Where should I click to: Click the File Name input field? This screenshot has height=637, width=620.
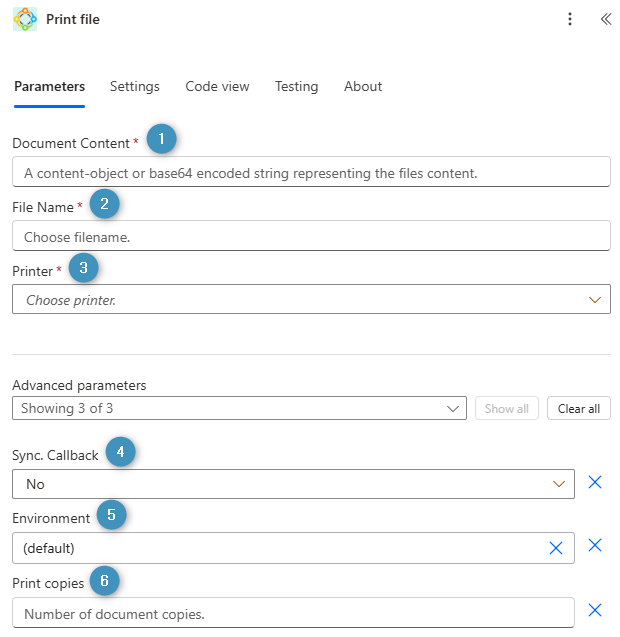click(311, 236)
